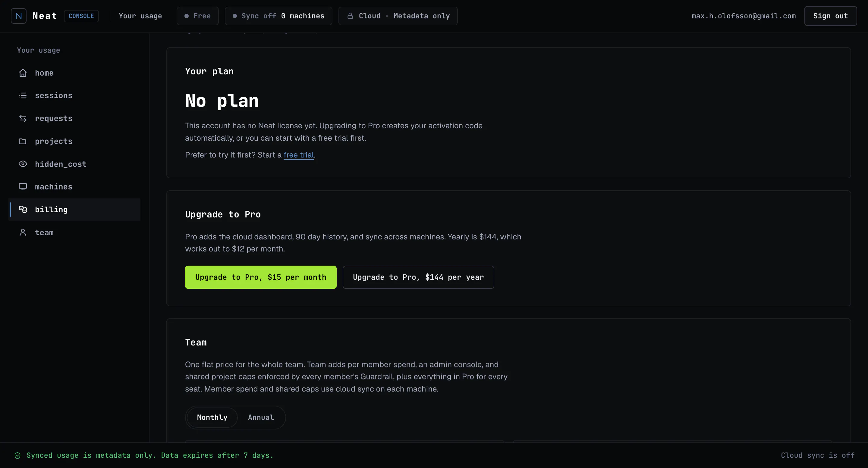Click the Your usage sidebar heading

tap(38, 50)
